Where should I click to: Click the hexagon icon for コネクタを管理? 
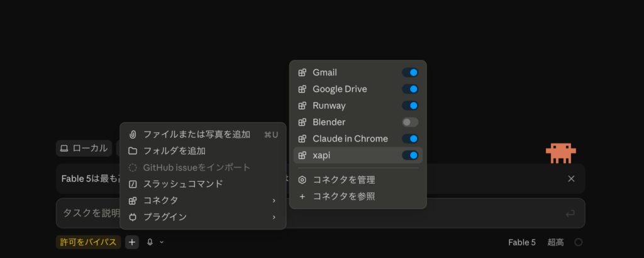[303, 180]
